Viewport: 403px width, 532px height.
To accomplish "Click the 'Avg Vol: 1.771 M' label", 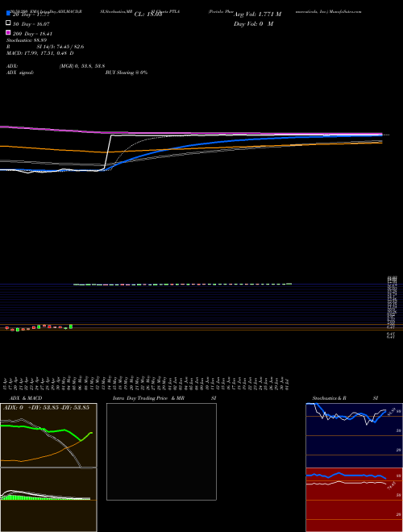I will (257, 15).
